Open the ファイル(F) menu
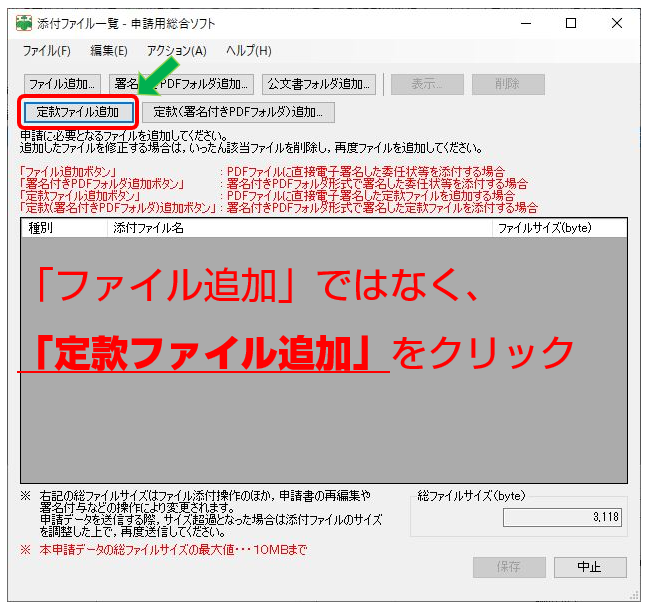Viewport: 648px width, 607px height. click(46, 51)
